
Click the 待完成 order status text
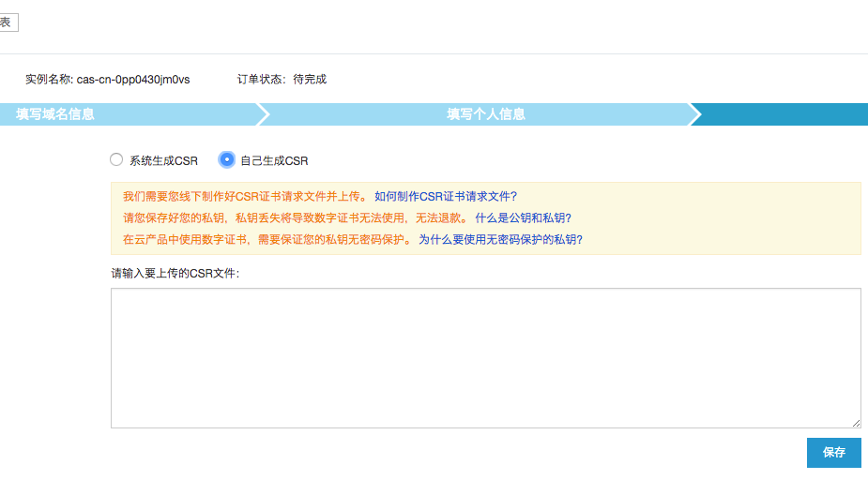coord(310,80)
